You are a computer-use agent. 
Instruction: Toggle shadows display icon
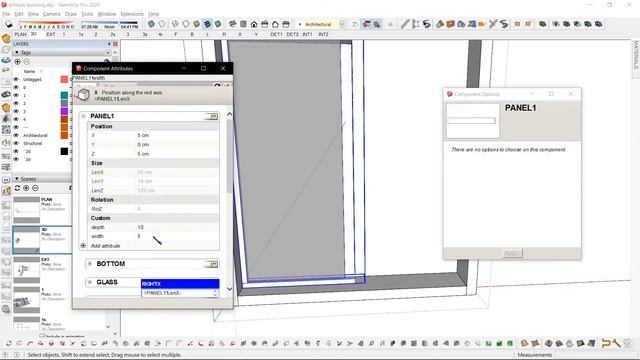click(9, 24)
